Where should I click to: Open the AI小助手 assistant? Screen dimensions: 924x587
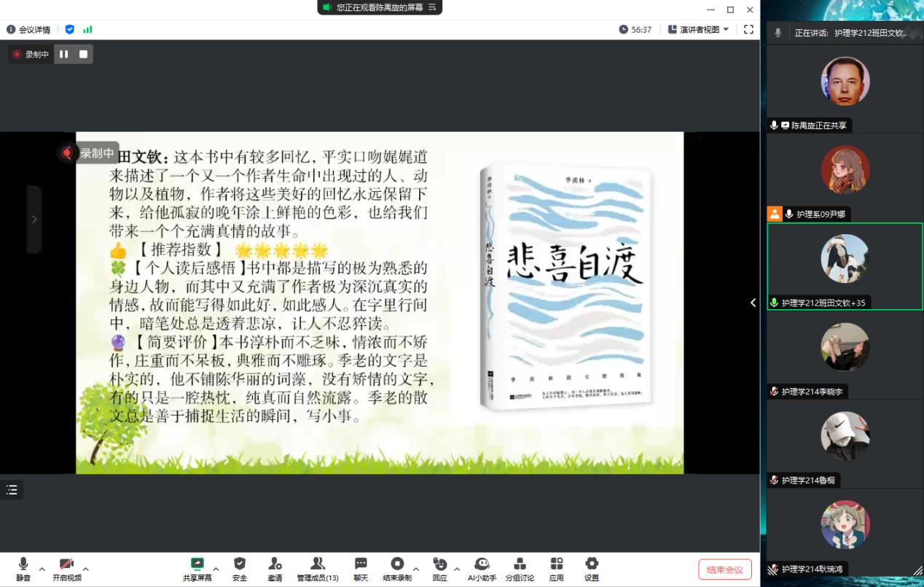point(482,568)
